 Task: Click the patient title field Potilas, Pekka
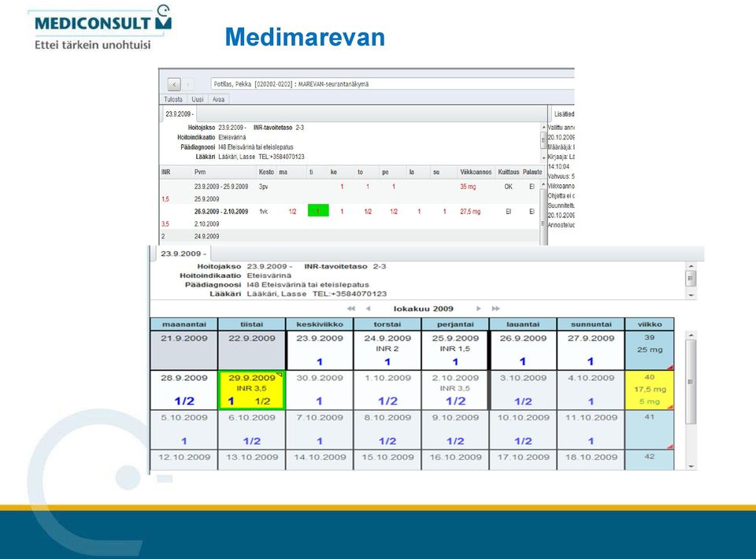point(392,83)
